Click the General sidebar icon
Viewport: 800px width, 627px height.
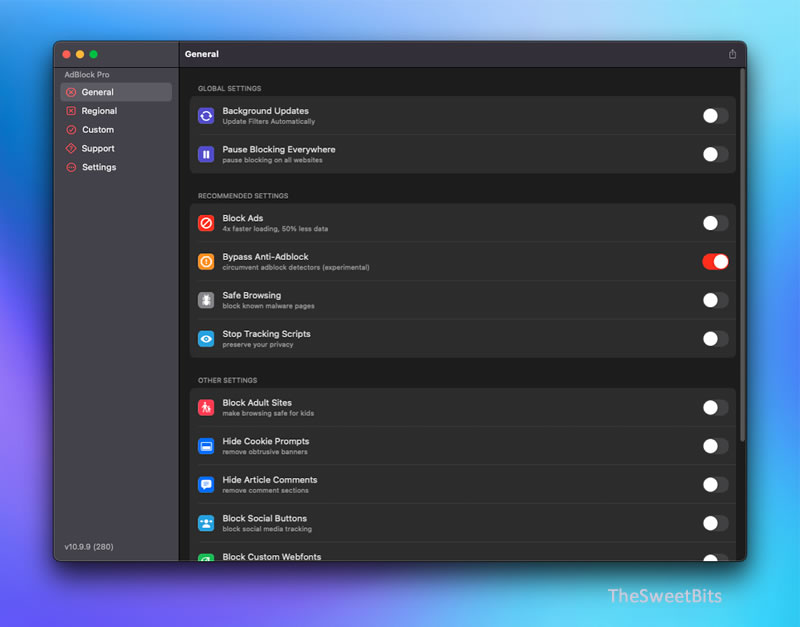[x=71, y=92]
